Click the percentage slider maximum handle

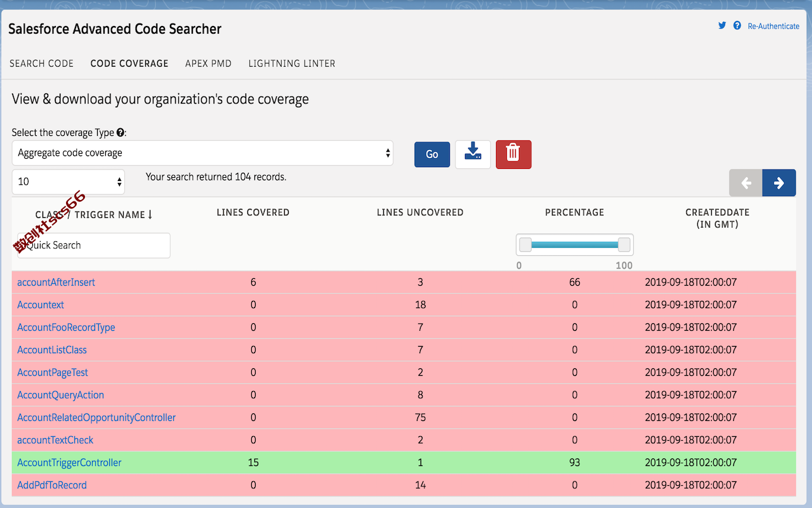point(624,244)
